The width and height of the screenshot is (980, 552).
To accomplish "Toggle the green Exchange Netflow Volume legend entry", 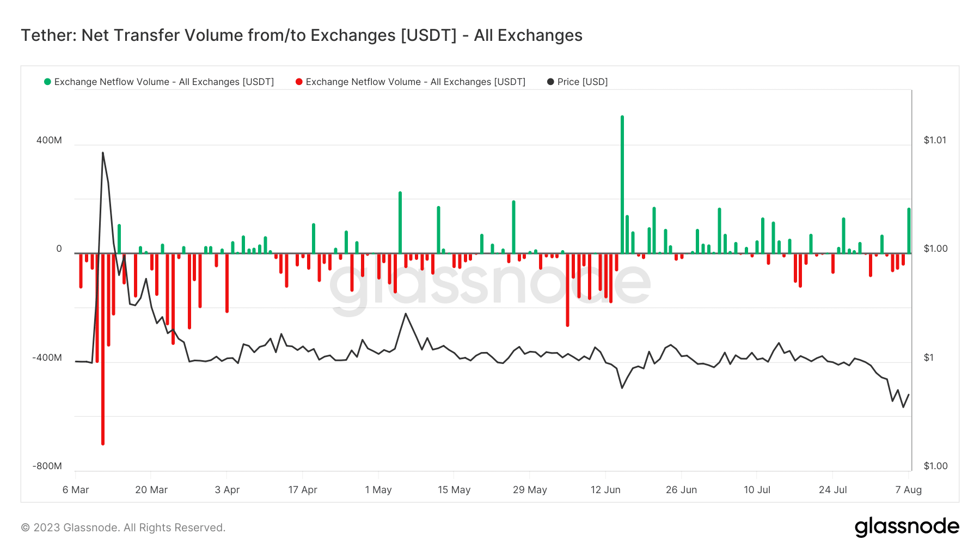I will pyautogui.click(x=159, y=82).
